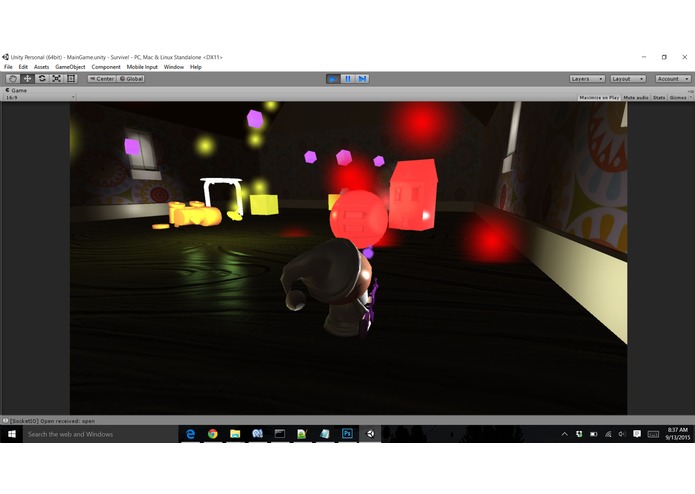The width and height of the screenshot is (695, 494).
Task: Toggle Mute audio in Game view
Action: pyautogui.click(x=636, y=97)
